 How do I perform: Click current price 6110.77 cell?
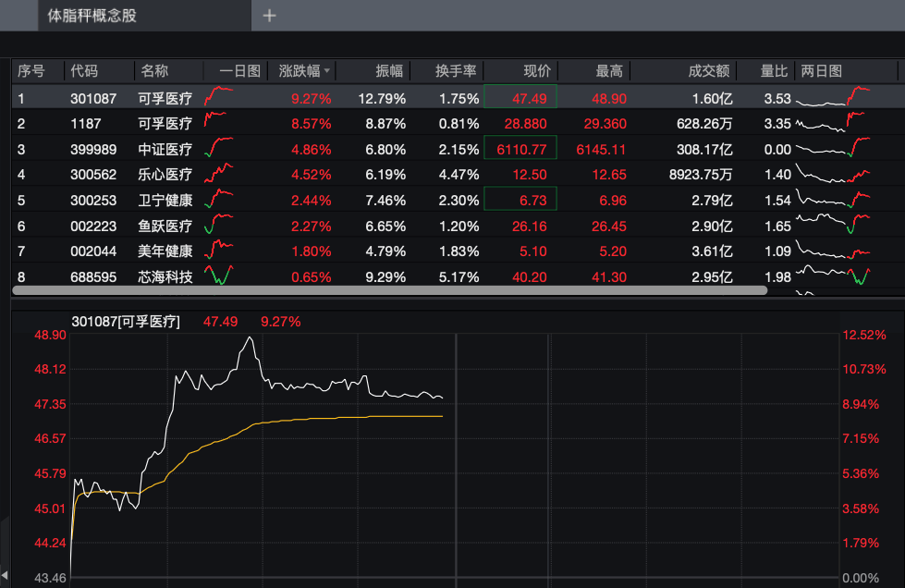[x=520, y=147]
